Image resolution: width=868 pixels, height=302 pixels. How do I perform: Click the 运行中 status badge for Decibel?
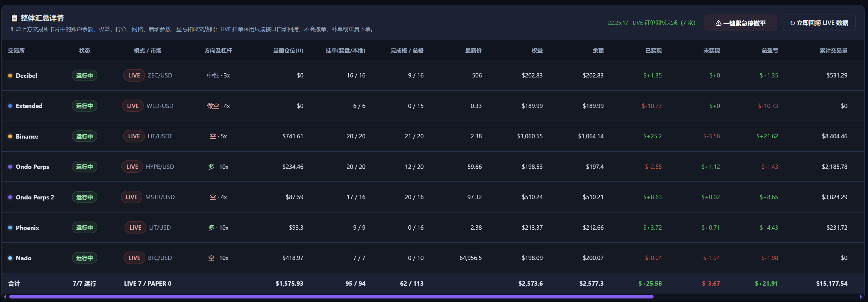(85, 75)
